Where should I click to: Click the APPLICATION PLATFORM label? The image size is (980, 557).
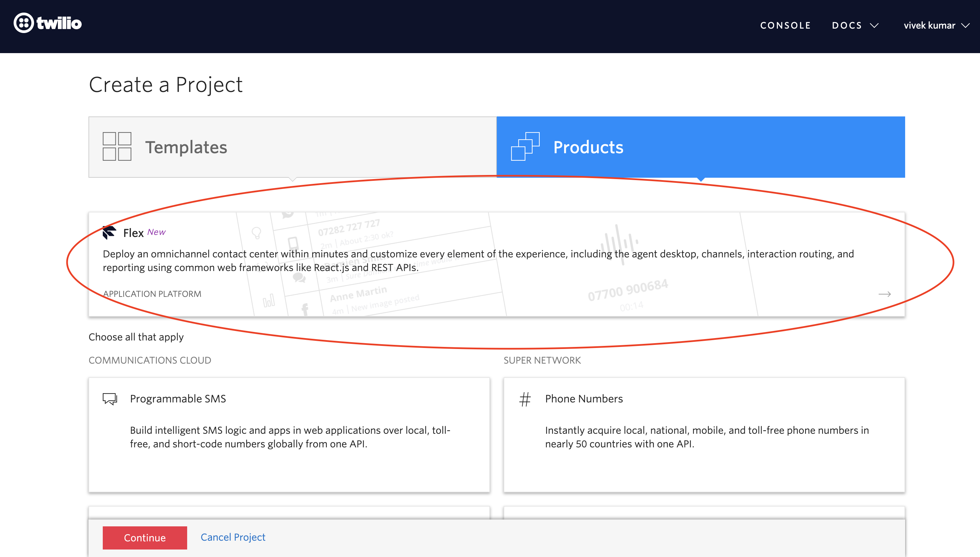point(152,294)
